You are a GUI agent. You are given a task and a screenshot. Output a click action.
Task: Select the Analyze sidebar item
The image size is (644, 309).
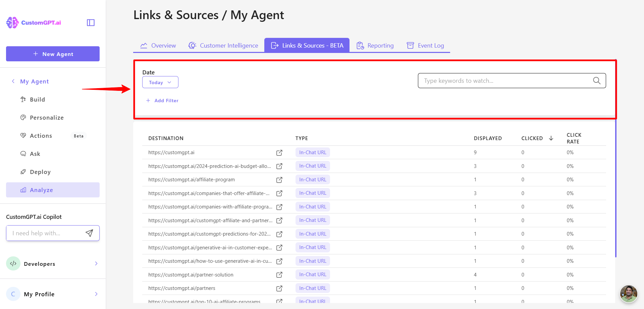tap(53, 190)
